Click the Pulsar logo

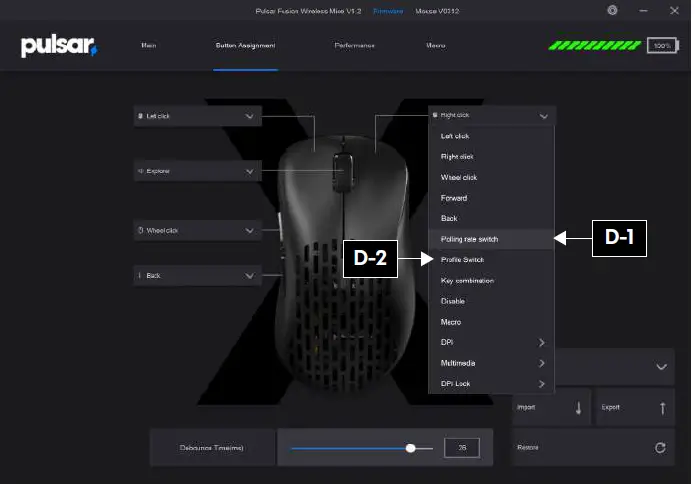(59, 45)
